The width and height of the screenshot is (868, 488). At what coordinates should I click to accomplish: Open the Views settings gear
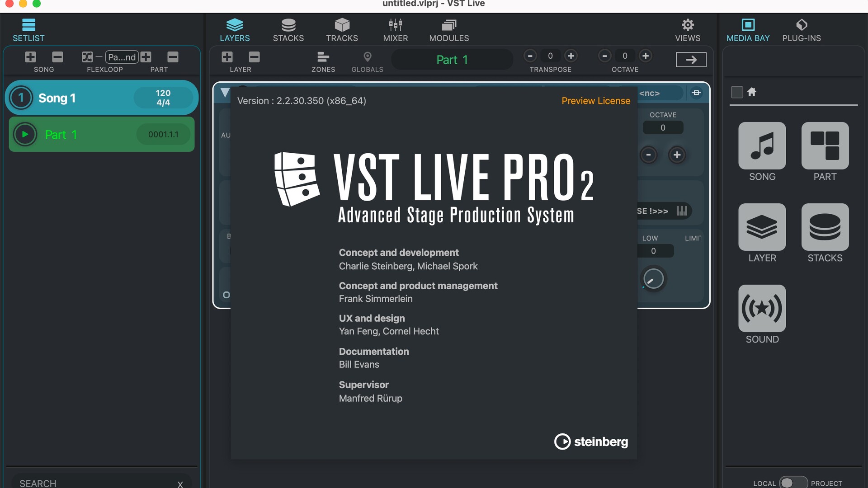tap(688, 30)
